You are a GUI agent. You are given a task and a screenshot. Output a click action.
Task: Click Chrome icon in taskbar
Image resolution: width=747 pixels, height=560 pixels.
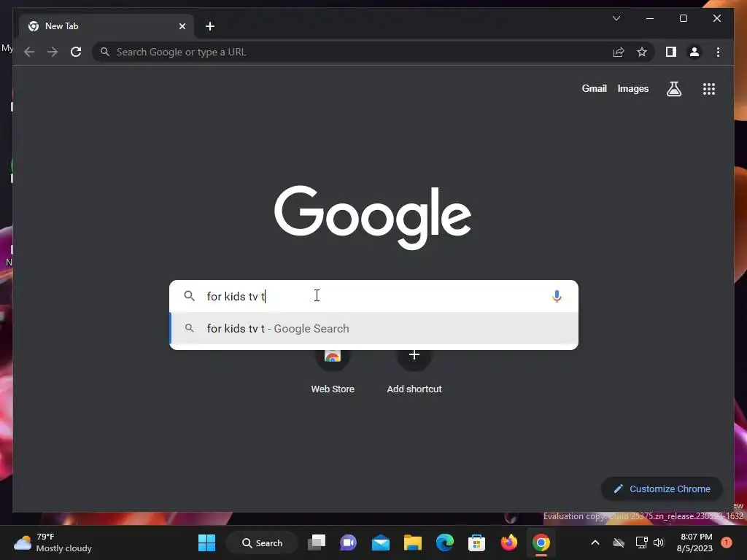point(541,542)
